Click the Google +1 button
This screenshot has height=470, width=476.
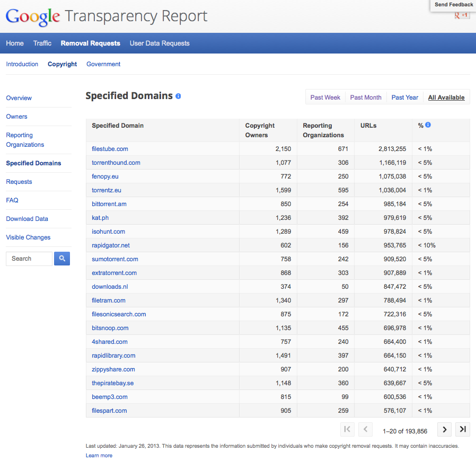click(x=461, y=15)
